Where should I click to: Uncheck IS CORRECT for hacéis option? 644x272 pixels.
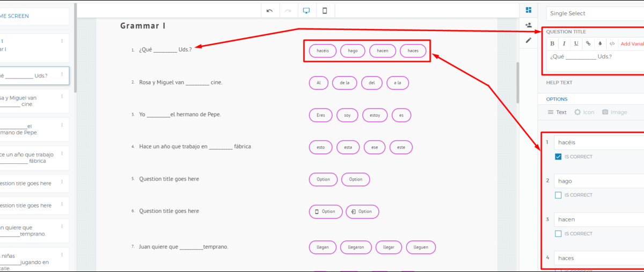[x=558, y=157]
